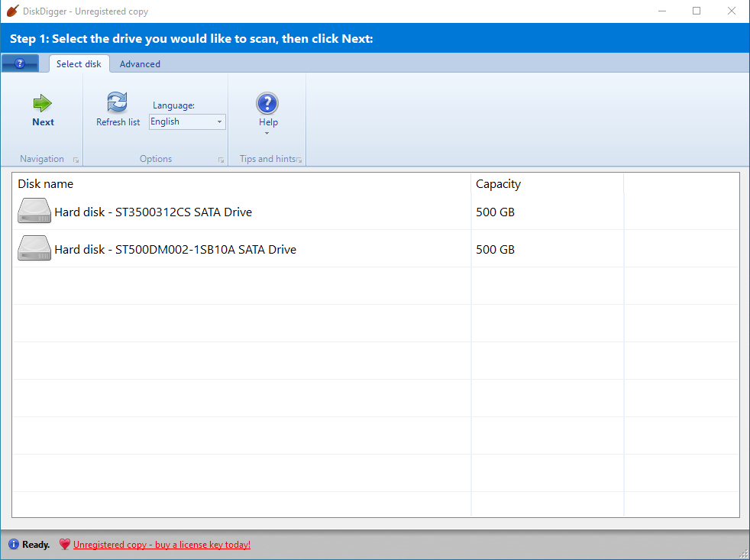Open the Navigation group dialog launcher
The image size is (750, 560).
point(76,160)
